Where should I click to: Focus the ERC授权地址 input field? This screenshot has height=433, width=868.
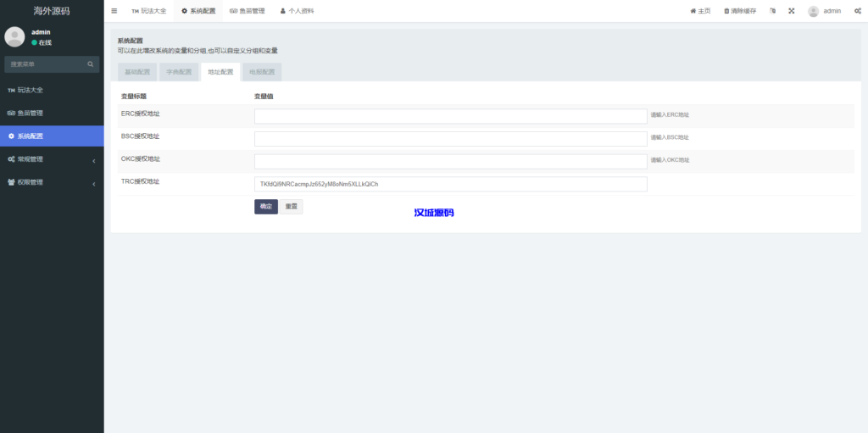pyautogui.click(x=451, y=116)
